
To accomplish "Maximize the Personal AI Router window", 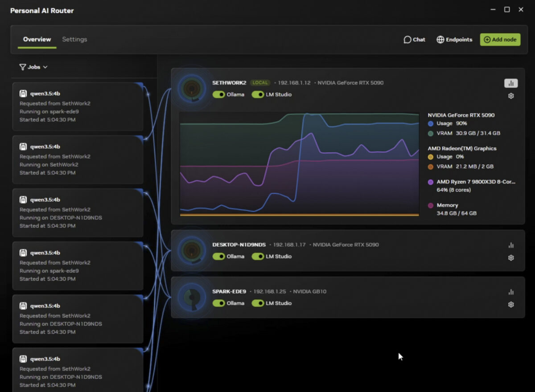I will 507,9.
